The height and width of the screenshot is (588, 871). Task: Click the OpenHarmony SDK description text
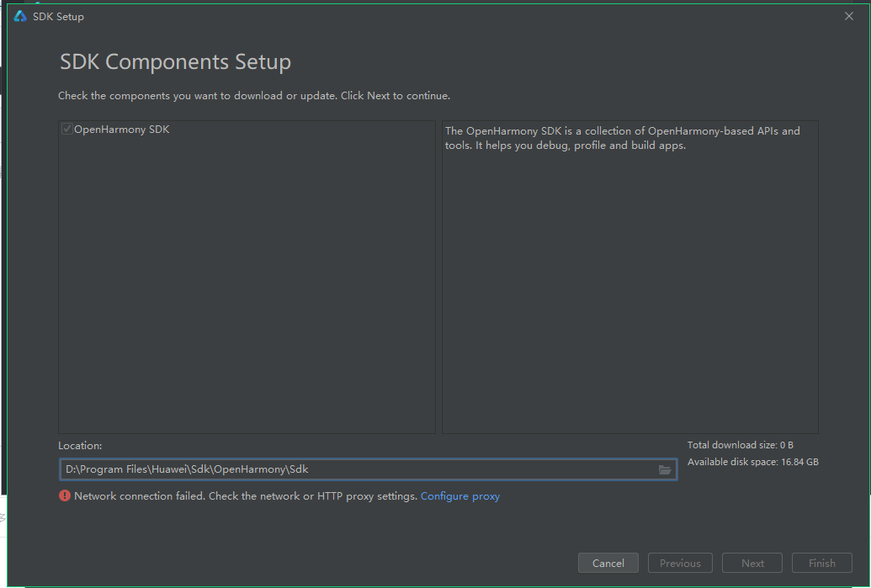pos(622,138)
